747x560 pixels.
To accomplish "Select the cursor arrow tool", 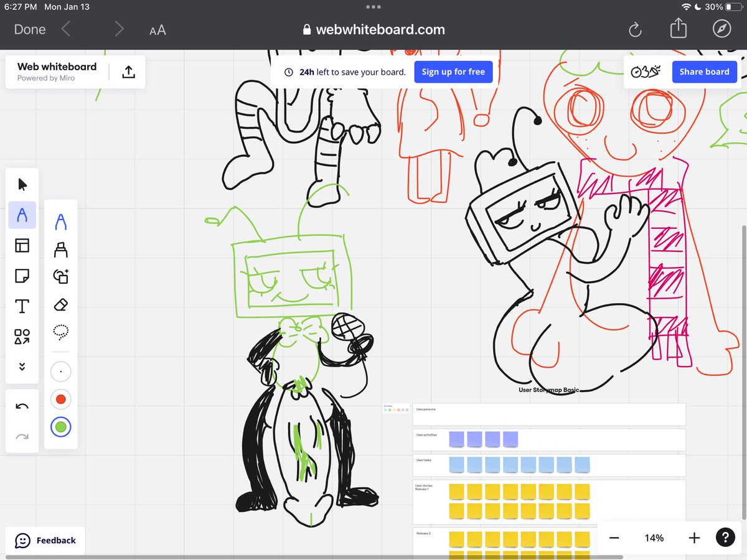I will [x=22, y=185].
